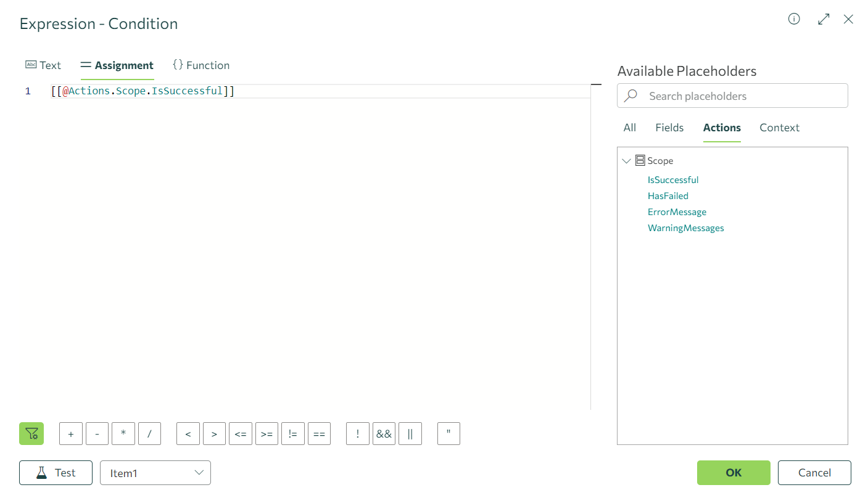Insert the double quote character
This screenshot has width=868, height=498.
point(448,434)
